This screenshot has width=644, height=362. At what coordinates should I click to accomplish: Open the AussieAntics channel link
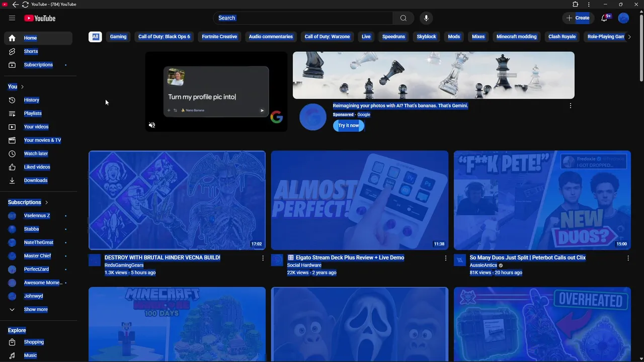coord(484,265)
